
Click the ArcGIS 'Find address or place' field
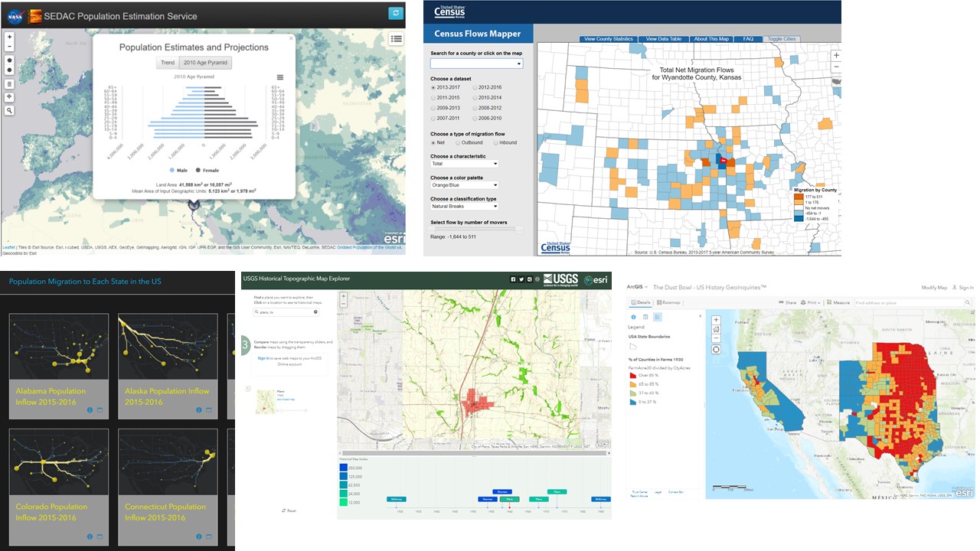pos(909,303)
